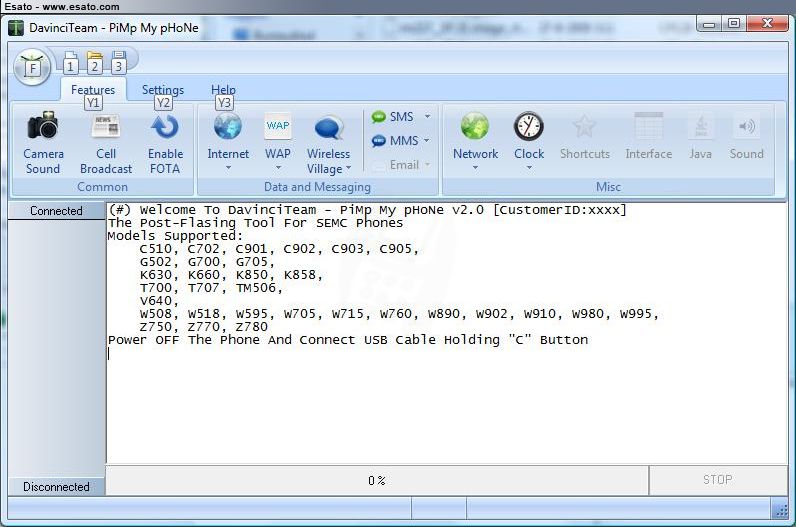Image resolution: width=796 pixels, height=527 pixels.
Task: Switch to the Settings tab
Action: [x=162, y=89]
